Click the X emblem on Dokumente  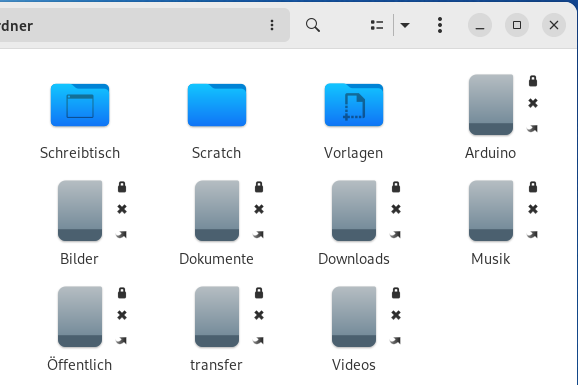point(259,209)
